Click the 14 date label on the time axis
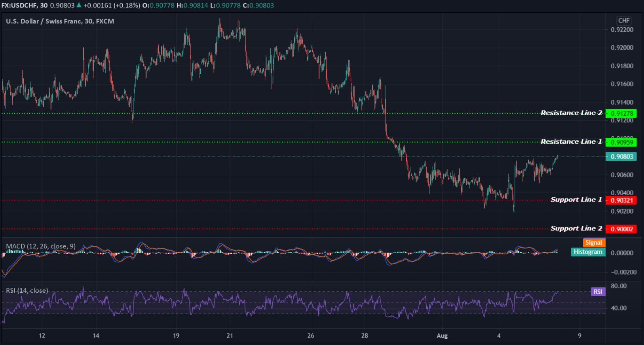The width and height of the screenshot is (644, 345). [x=96, y=336]
